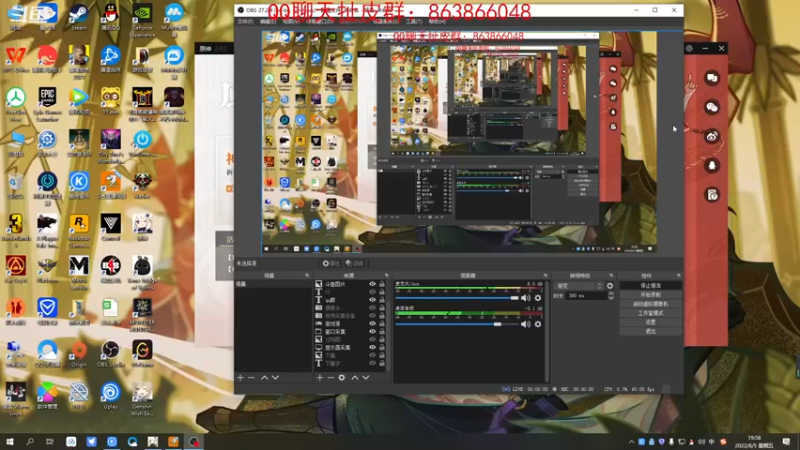The height and width of the screenshot is (450, 800).
Task: Open the Windows Start menu
Action: point(9,442)
